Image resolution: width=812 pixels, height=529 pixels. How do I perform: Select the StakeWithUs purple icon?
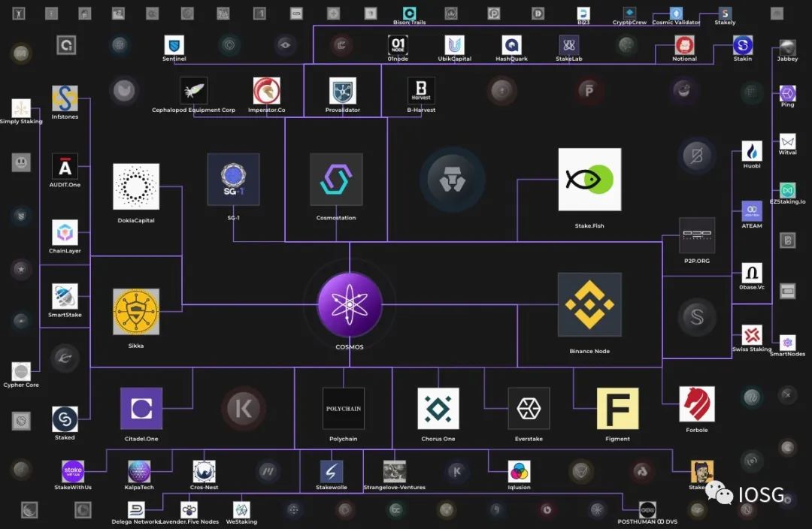[x=73, y=472]
